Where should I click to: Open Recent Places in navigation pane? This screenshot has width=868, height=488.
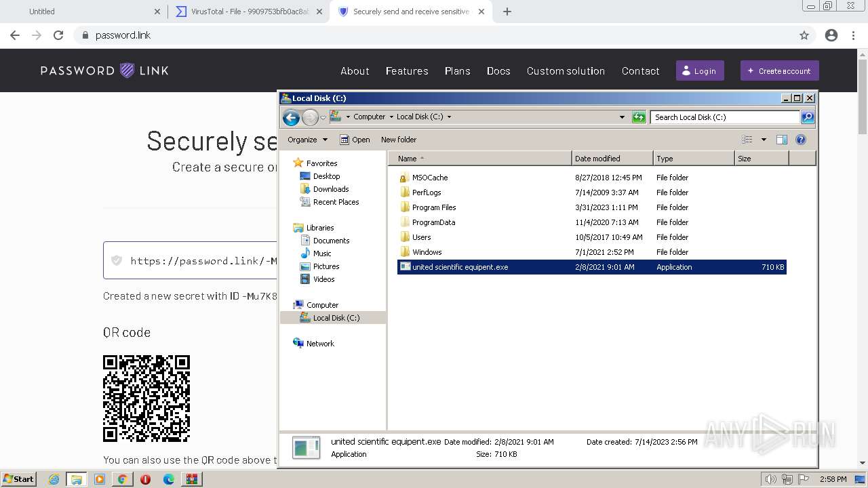point(336,202)
